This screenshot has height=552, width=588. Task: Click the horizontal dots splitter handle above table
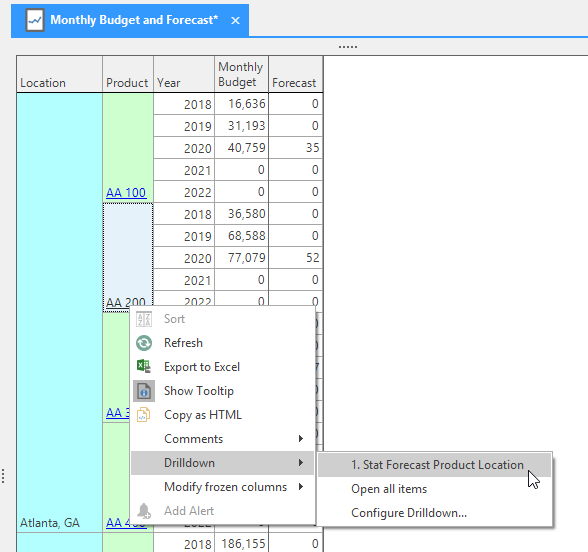pyautogui.click(x=348, y=47)
